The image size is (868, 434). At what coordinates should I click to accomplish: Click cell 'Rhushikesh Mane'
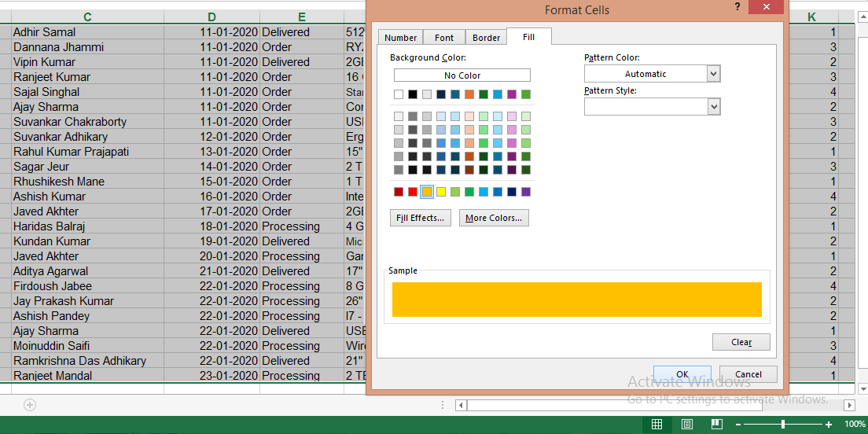tap(87, 182)
